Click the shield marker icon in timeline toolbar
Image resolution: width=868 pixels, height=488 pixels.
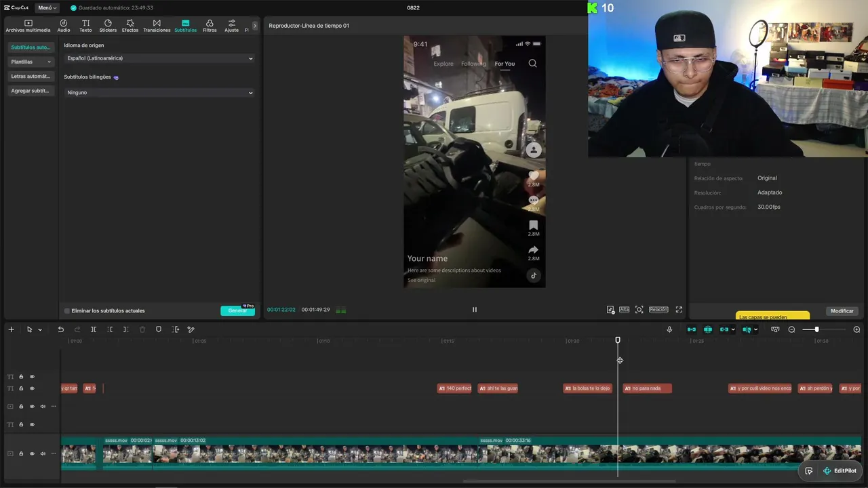click(x=159, y=329)
